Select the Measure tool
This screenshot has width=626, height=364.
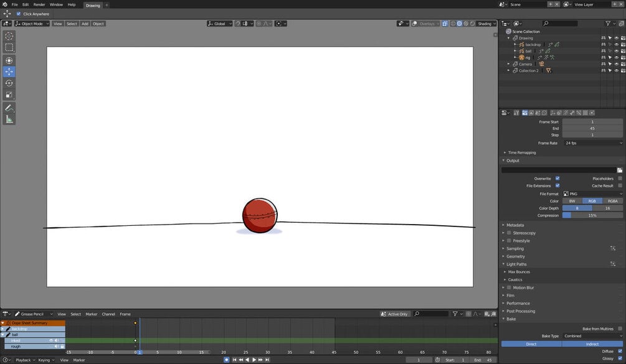click(9, 119)
